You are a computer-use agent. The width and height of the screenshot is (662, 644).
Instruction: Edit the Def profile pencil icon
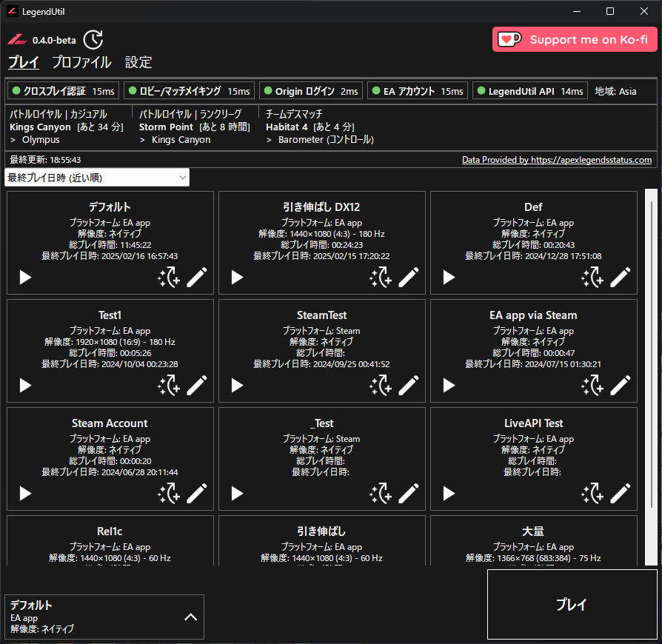click(621, 278)
